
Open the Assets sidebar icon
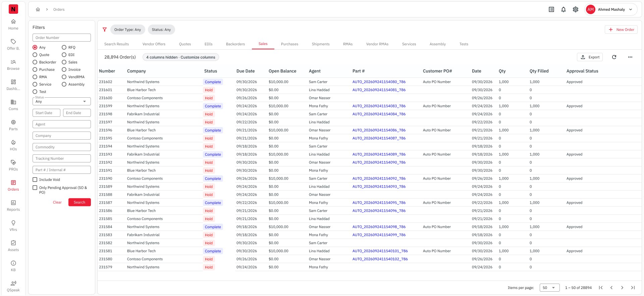(x=13, y=243)
